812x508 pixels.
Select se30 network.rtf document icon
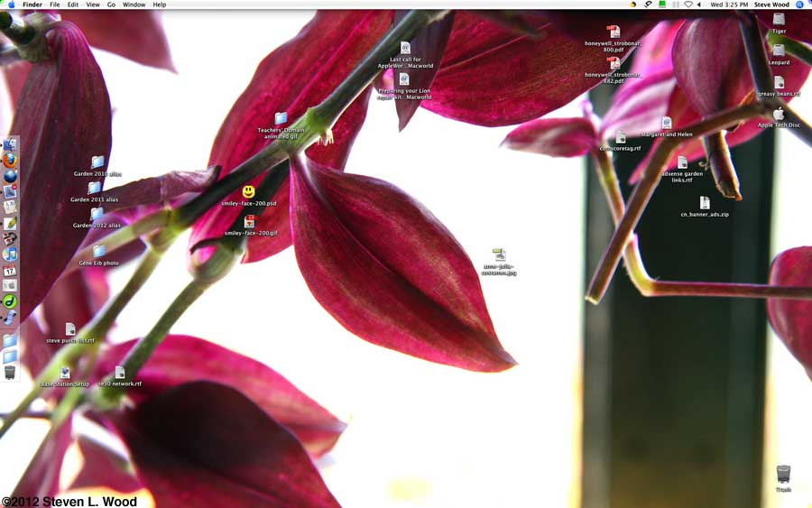120,373
